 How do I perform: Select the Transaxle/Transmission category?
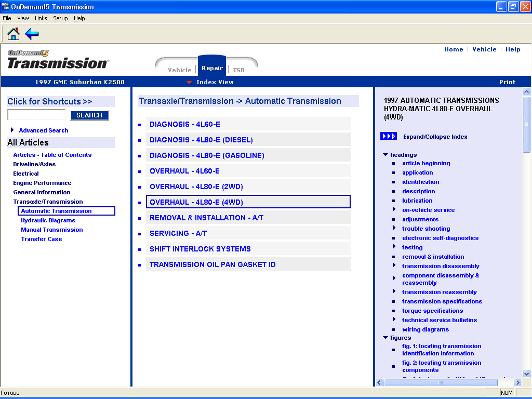pyautogui.click(x=48, y=202)
